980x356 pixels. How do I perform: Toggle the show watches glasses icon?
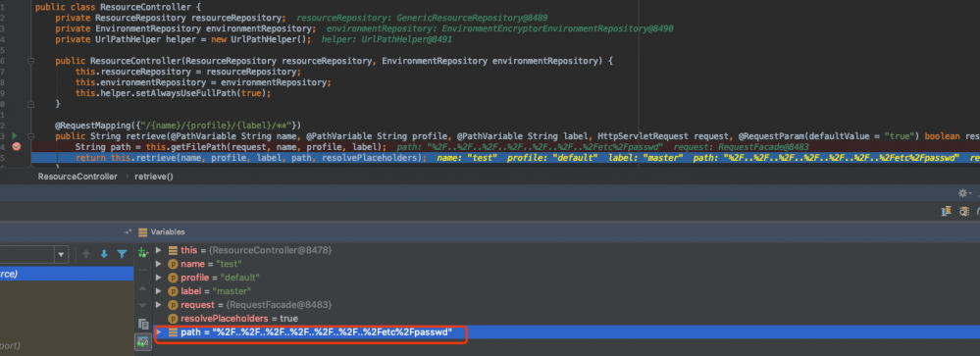pyautogui.click(x=142, y=341)
